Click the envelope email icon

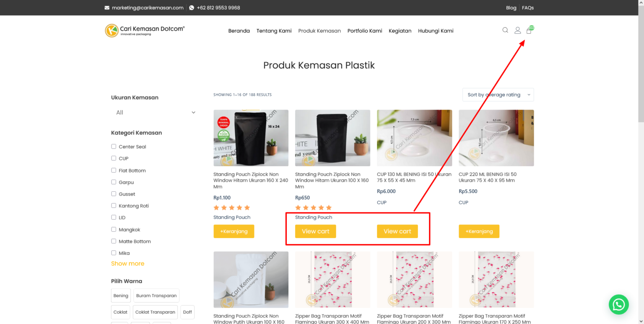(x=107, y=8)
